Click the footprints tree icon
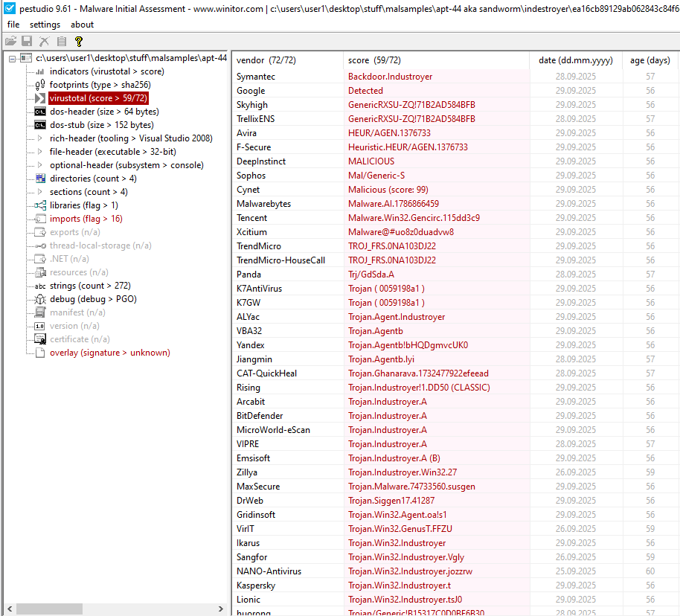This screenshot has height=616, width=680. point(40,85)
